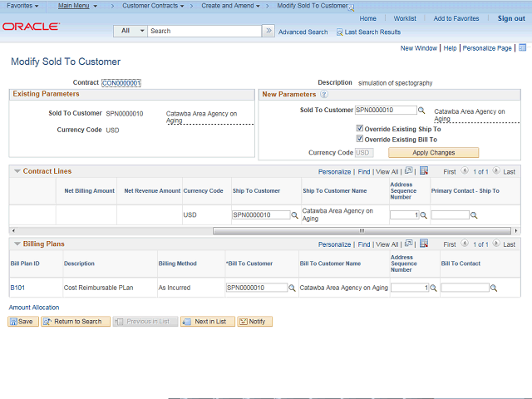Open bill plan B101 link

[17, 288]
